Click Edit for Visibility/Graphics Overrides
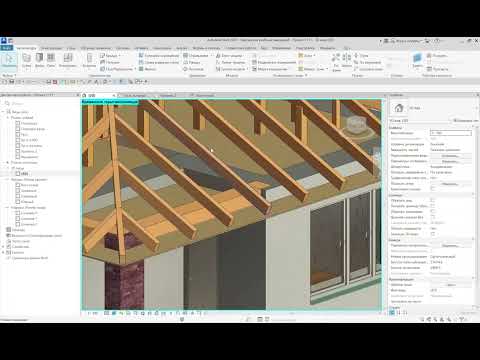This screenshot has width=480, height=360. [450, 155]
